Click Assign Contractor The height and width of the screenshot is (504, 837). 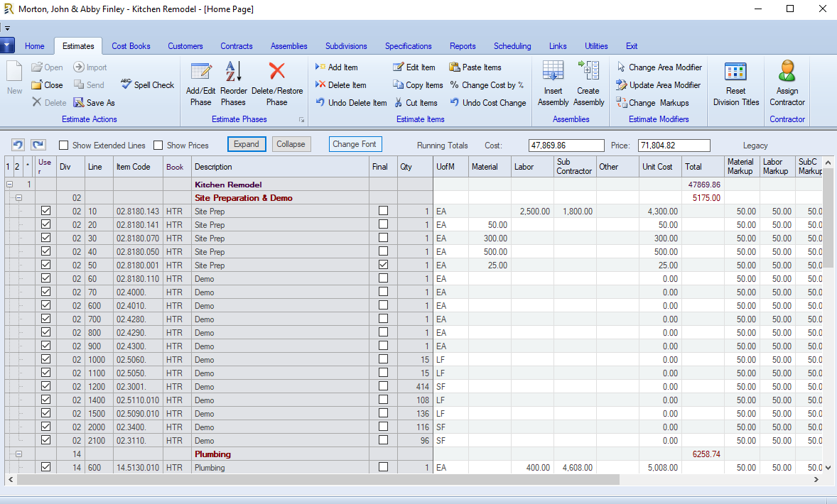787,84
